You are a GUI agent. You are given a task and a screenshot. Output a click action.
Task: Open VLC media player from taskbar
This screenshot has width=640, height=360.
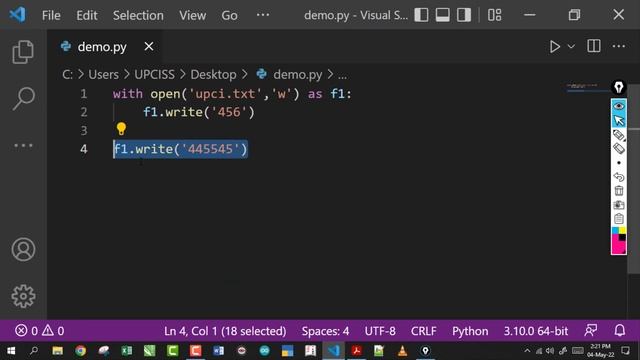coord(402,351)
